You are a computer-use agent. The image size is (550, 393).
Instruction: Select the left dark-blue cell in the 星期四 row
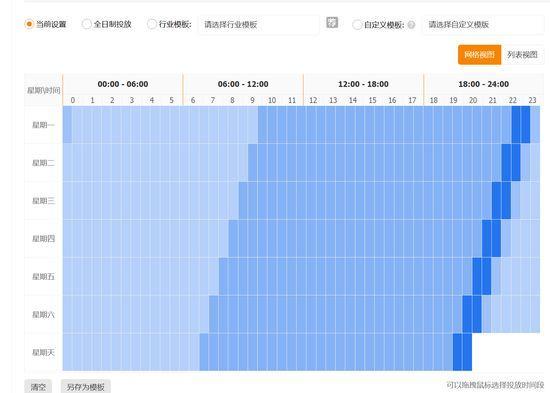(x=487, y=238)
